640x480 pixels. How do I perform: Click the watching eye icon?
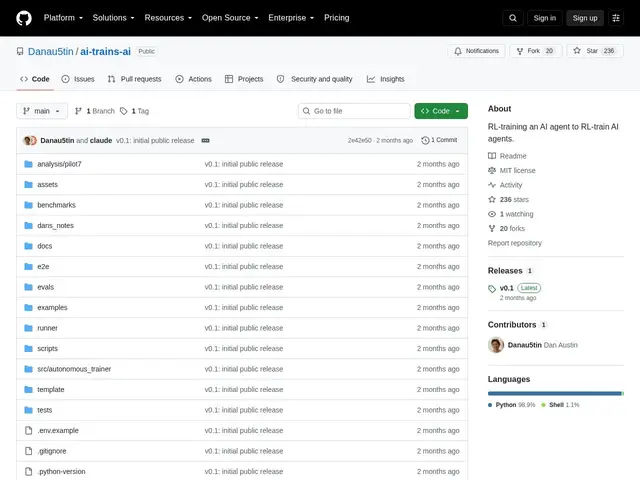[x=492, y=214]
